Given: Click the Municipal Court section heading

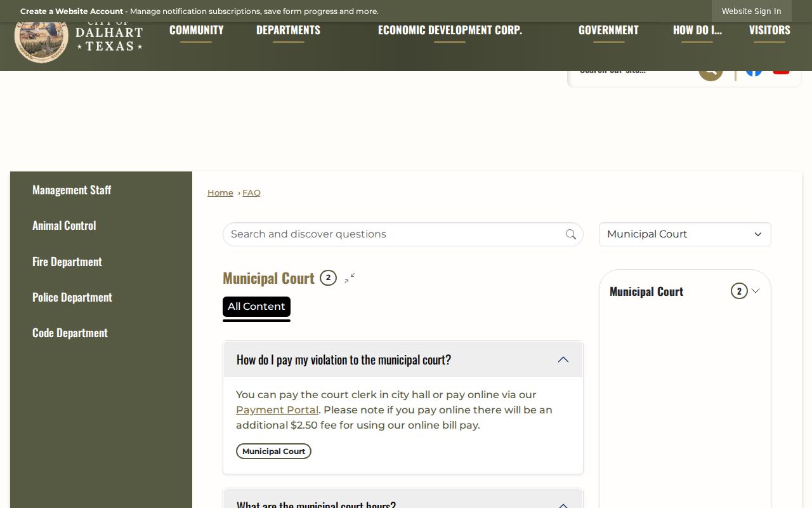Looking at the screenshot, I should point(268,278).
